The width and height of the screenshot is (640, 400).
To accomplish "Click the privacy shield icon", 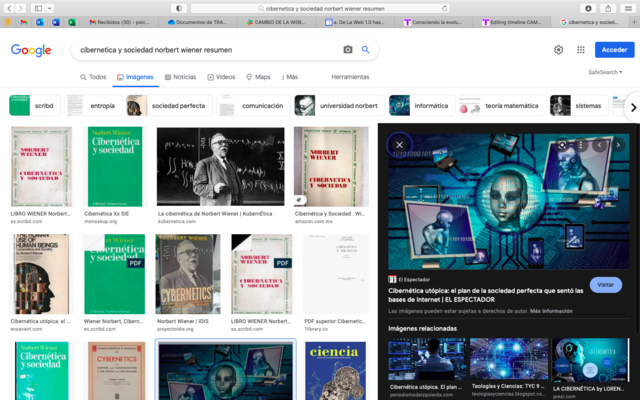I will coord(179,8).
